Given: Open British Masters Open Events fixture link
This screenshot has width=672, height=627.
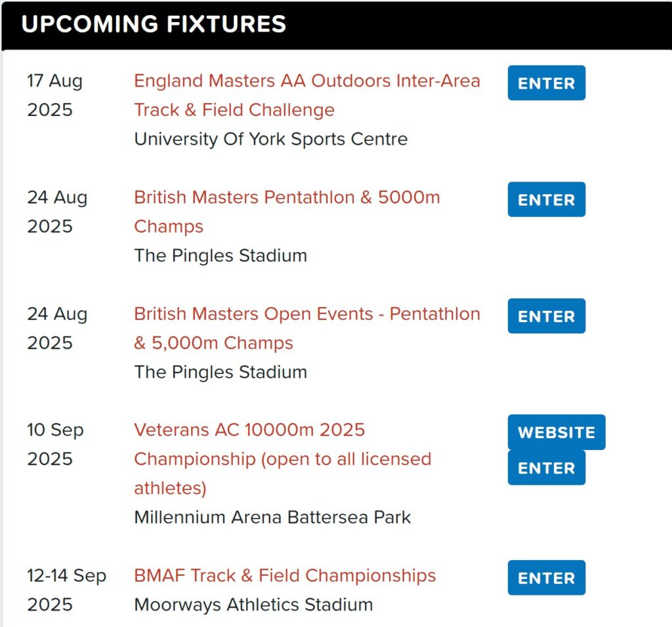Looking at the screenshot, I should pyautogui.click(x=307, y=328).
